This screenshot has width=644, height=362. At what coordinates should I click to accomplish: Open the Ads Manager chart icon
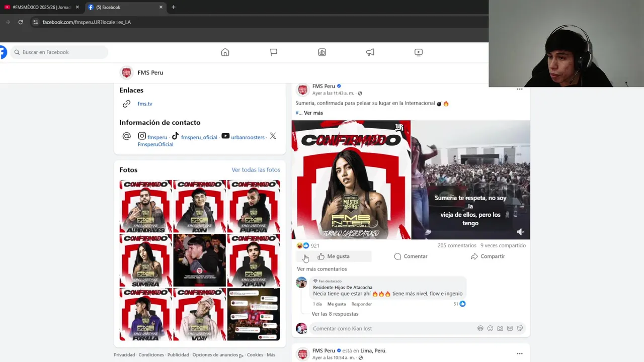click(x=322, y=52)
